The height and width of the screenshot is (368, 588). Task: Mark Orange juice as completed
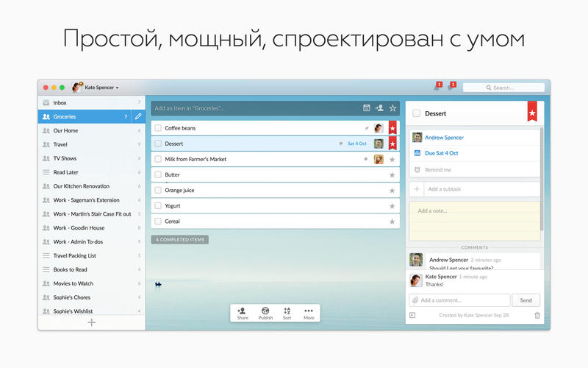pos(158,190)
